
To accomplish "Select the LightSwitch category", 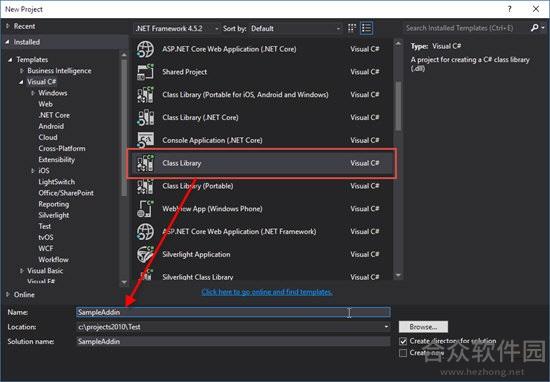I will pyautogui.click(x=56, y=182).
